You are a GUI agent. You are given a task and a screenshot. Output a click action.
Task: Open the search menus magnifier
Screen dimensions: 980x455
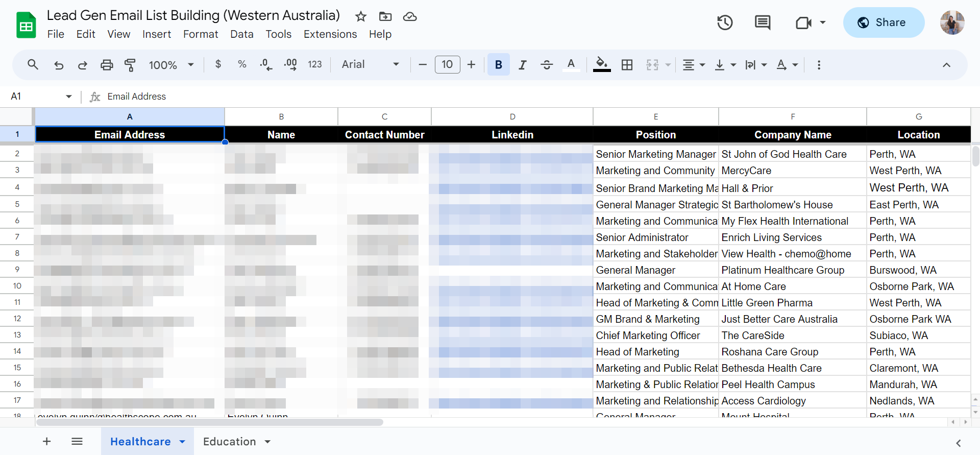coord(33,65)
